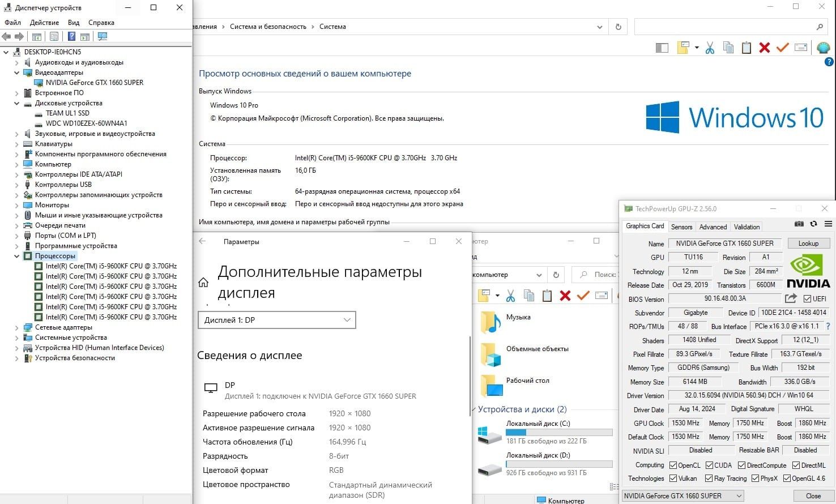
Task: Click Система и безопасность in breadcrumb
Action: pyautogui.click(x=268, y=27)
